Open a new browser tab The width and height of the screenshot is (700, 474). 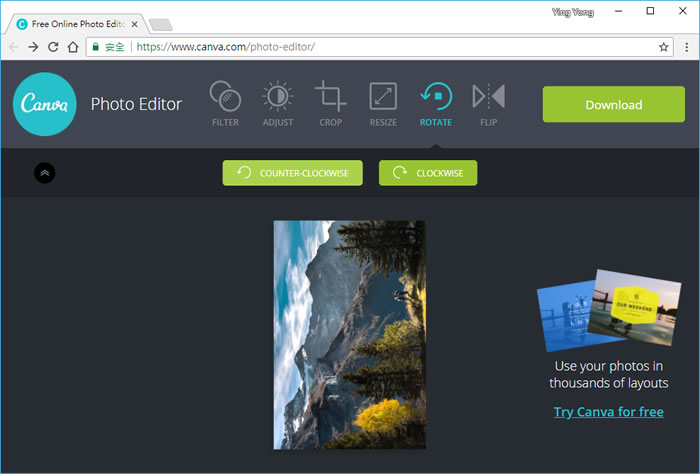coord(161,25)
